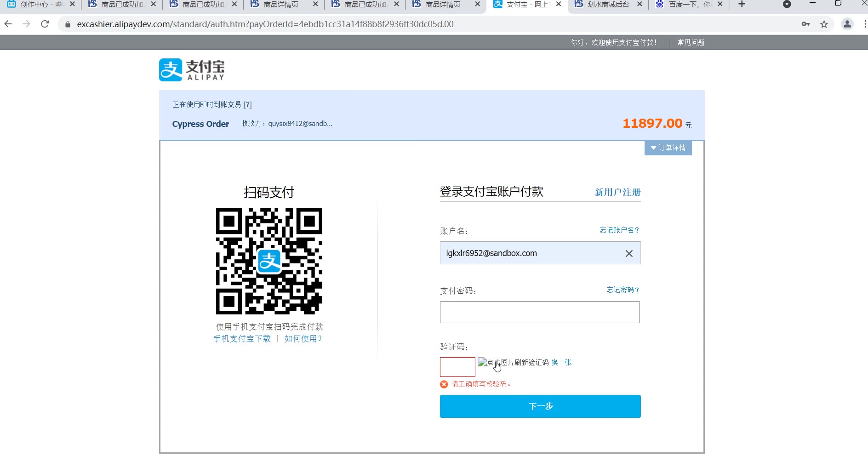Expand the 订单详情 order details dropdown
Image resolution: width=868 pixels, height=456 pixels.
(x=668, y=148)
